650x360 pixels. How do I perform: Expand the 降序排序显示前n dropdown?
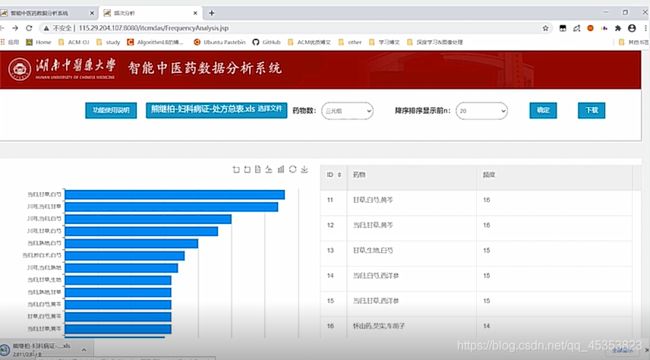pyautogui.click(x=481, y=111)
